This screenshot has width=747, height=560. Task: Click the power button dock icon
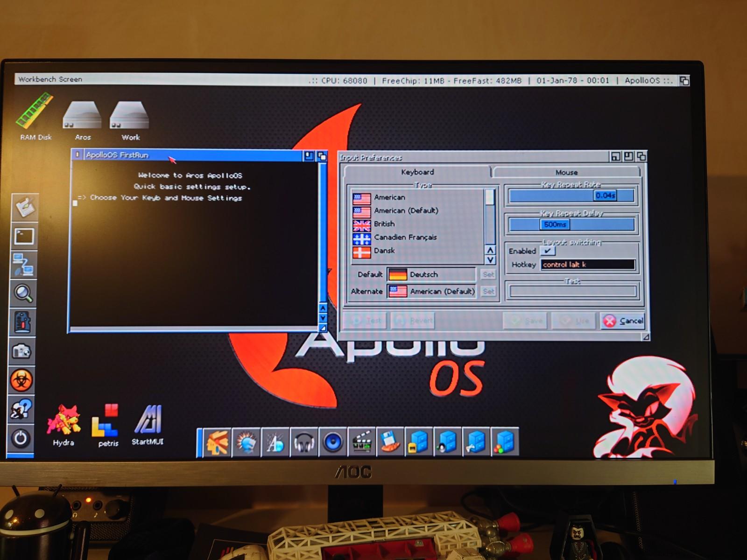tap(21, 439)
